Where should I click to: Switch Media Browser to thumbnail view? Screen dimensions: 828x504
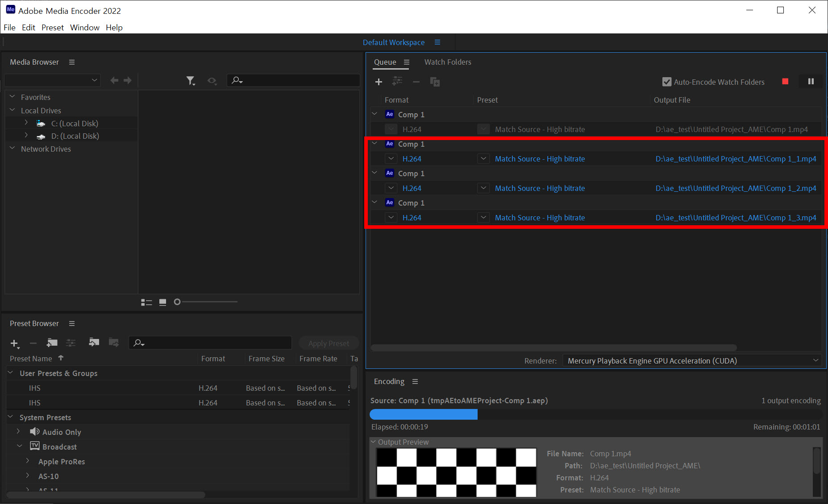163,302
